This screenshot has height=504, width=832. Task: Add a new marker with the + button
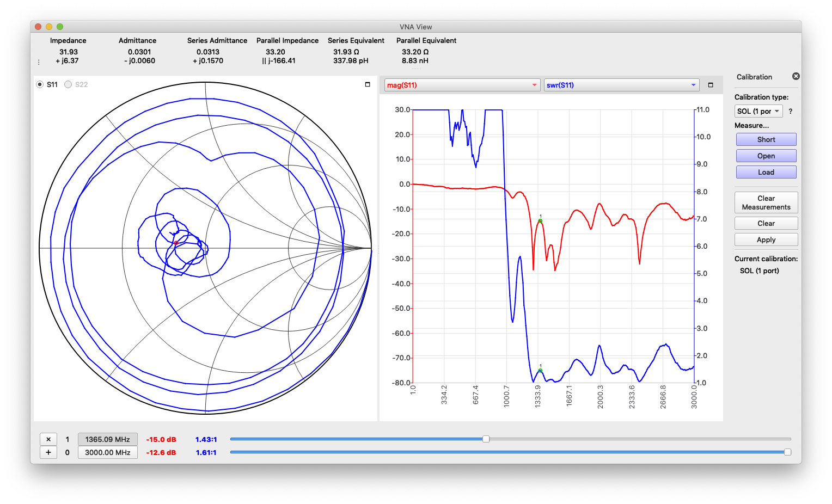[x=48, y=452]
